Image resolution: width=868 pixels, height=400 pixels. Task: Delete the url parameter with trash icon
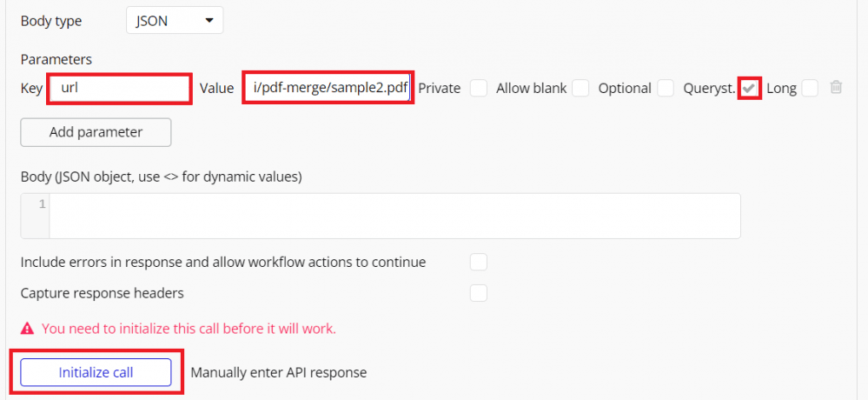[836, 88]
